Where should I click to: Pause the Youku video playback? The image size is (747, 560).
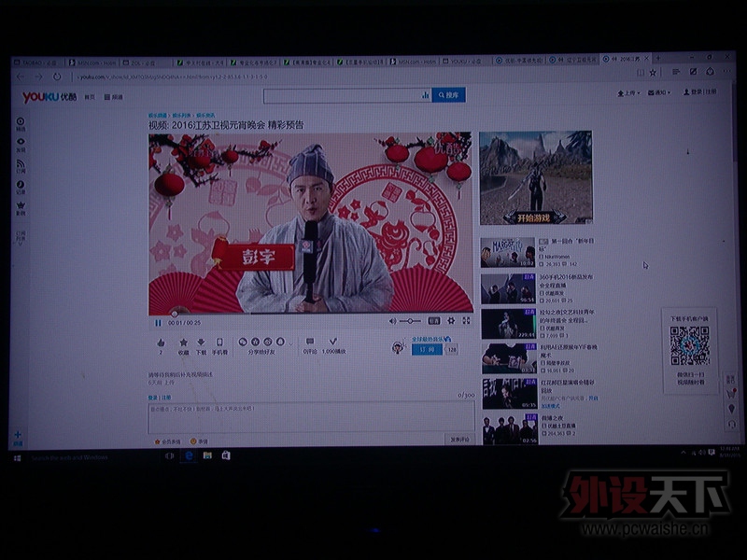coord(158,323)
